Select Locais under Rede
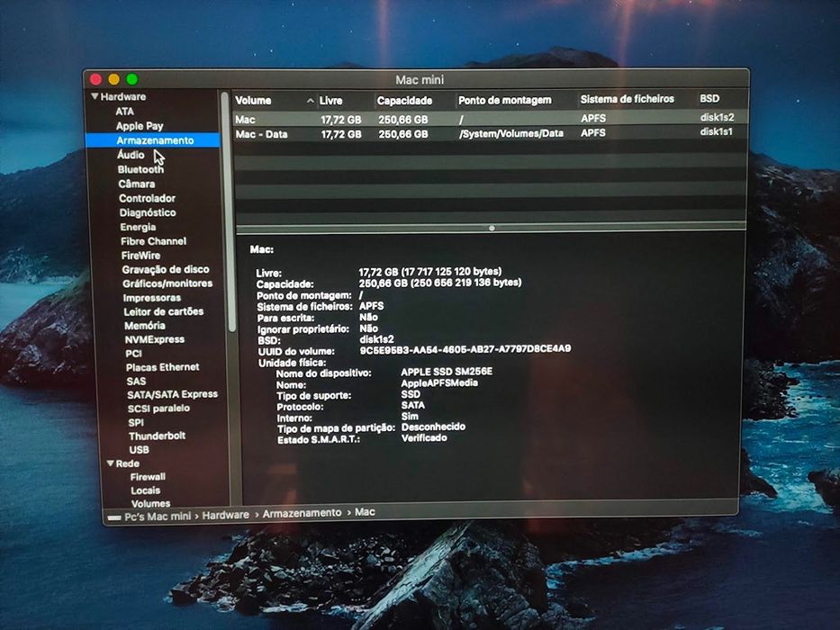The width and height of the screenshot is (840, 630). [x=145, y=490]
